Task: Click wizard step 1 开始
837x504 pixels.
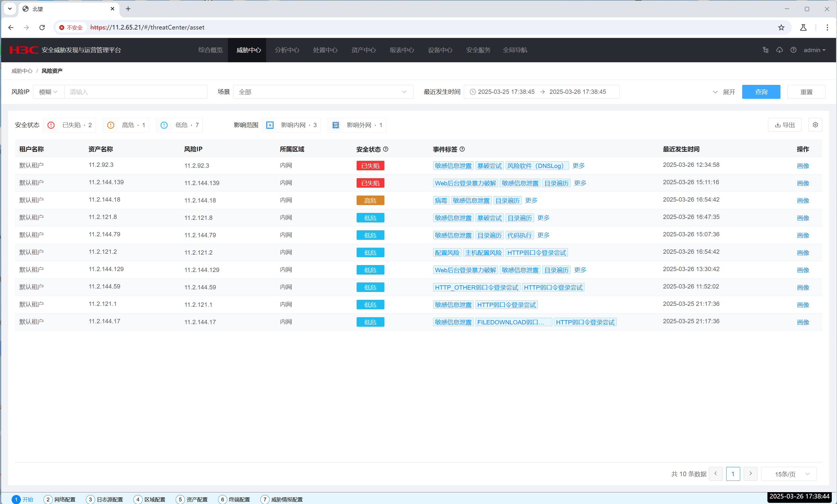Action: click(22, 499)
